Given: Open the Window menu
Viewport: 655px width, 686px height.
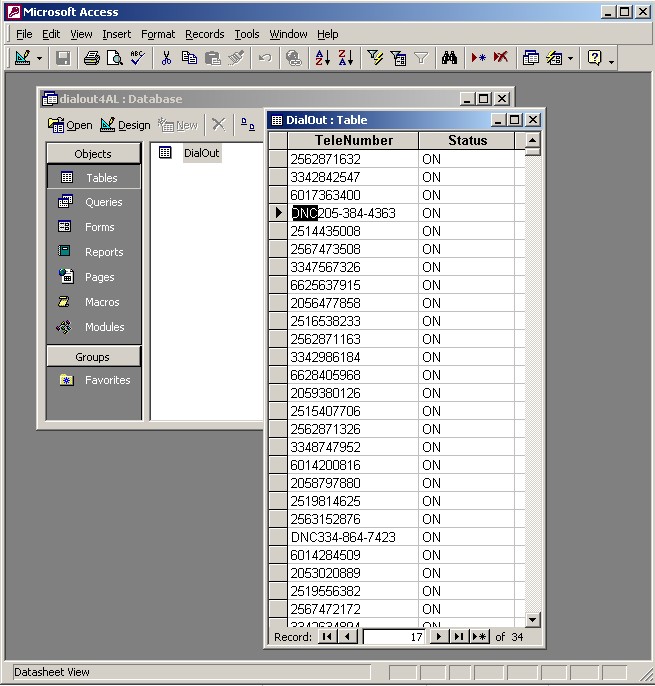Looking at the screenshot, I should coord(288,34).
